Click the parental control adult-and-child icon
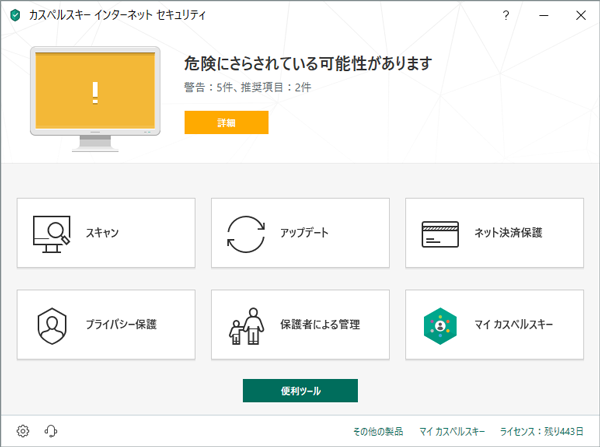This screenshot has height=447, width=600. (246, 326)
